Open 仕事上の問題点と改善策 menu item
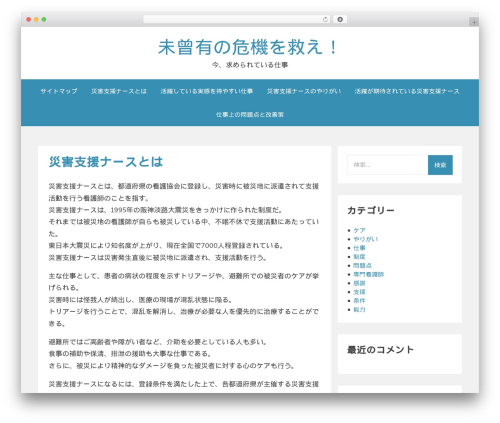This screenshot has height=423, width=500. coord(250,114)
